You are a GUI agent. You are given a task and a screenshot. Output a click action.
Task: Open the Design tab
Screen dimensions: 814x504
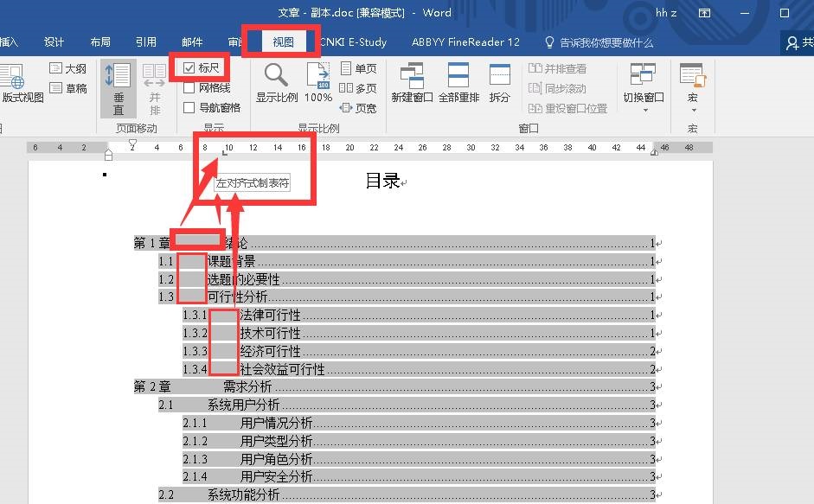click(54, 42)
